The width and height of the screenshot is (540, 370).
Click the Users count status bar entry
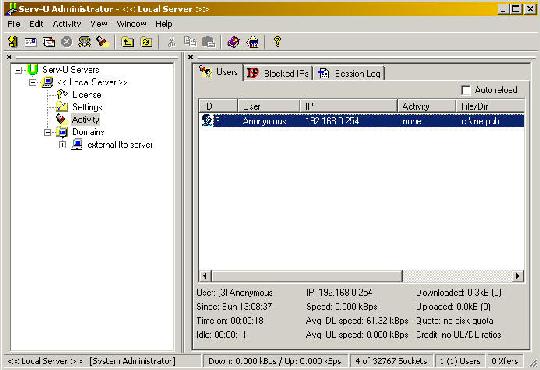pyautogui.click(x=460, y=361)
